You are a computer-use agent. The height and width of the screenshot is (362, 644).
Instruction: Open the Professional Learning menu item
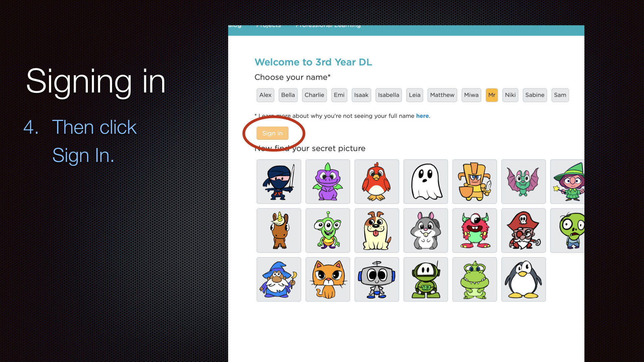[328, 26]
